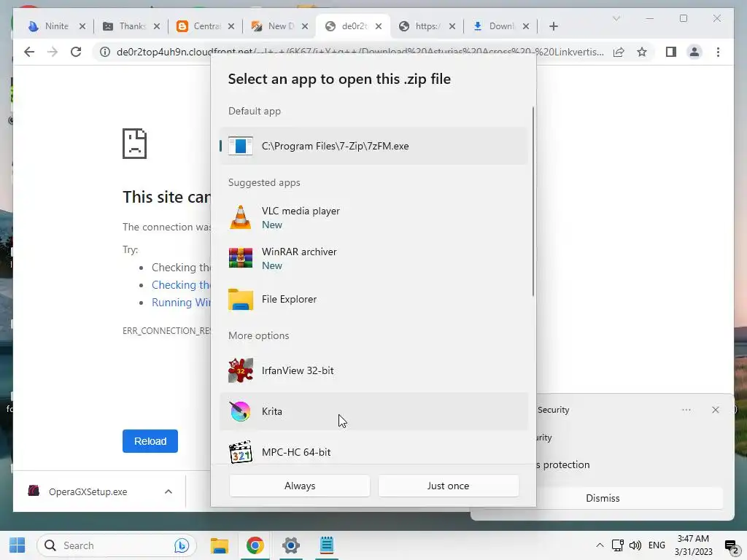
Task: Click the Reload button on error page
Action: pyautogui.click(x=150, y=441)
